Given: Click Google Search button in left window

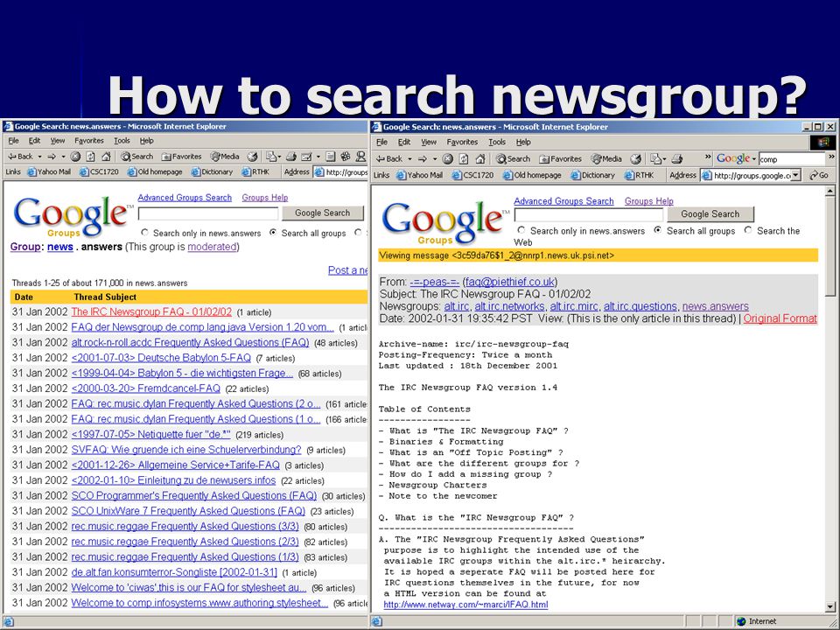Looking at the screenshot, I should pos(323,213).
